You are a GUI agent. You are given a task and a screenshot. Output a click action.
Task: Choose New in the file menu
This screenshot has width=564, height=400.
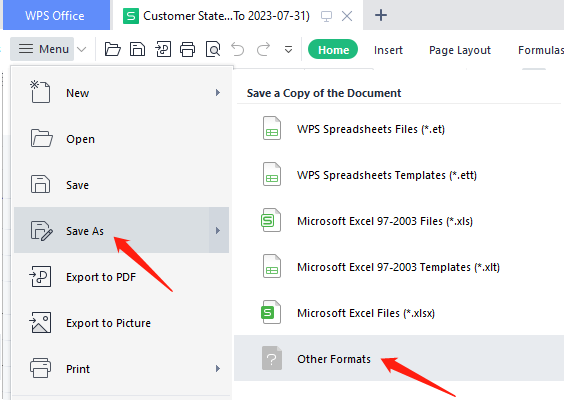[x=122, y=92]
